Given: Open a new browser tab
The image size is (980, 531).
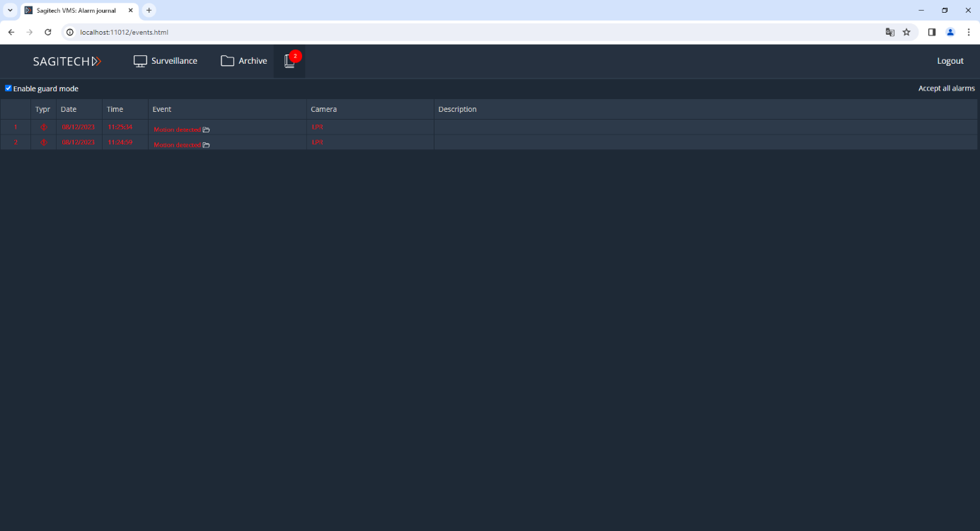Looking at the screenshot, I should click(x=149, y=11).
